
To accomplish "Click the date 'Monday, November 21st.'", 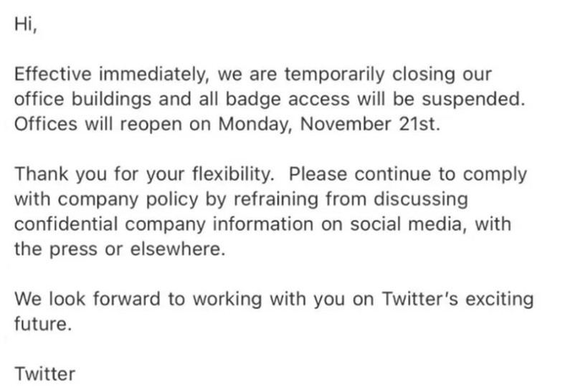I will pyautogui.click(x=329, y=124).
